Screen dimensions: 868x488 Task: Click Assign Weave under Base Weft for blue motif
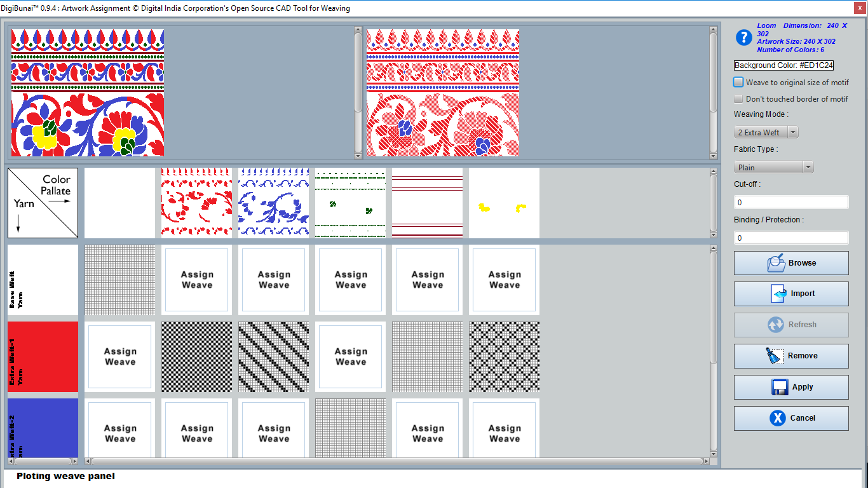click(x=274, y=280)
